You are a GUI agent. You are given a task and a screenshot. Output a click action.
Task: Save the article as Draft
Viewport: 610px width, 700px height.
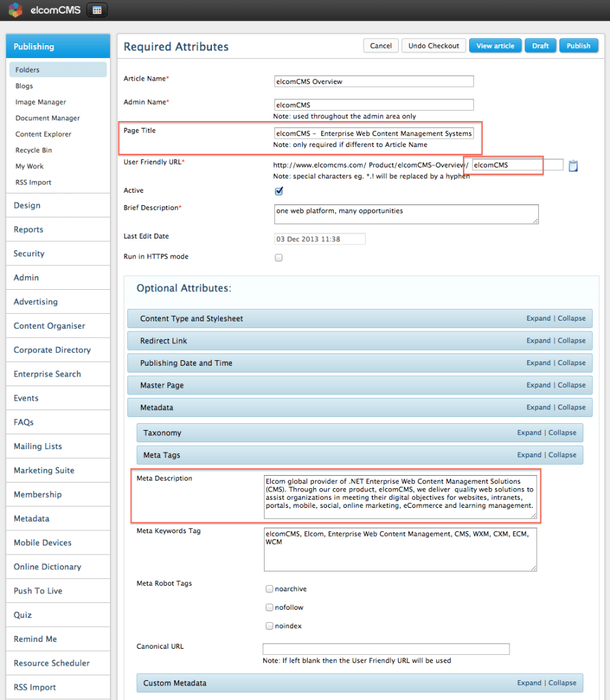coord(540,45)
